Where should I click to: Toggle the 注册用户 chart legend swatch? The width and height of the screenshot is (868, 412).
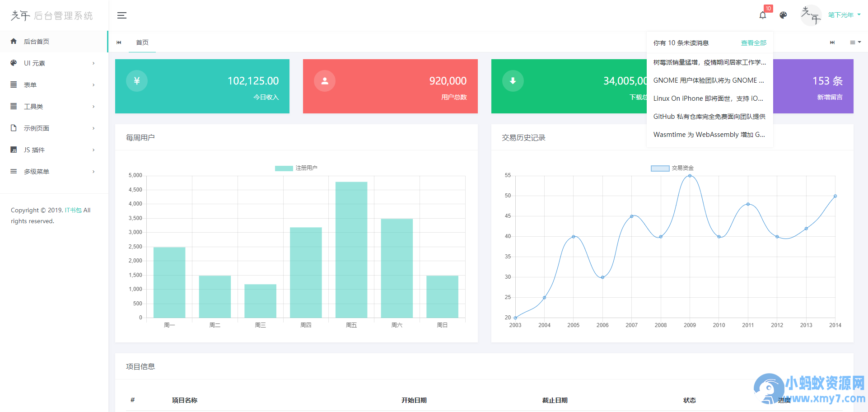click(x=284, y=168)
